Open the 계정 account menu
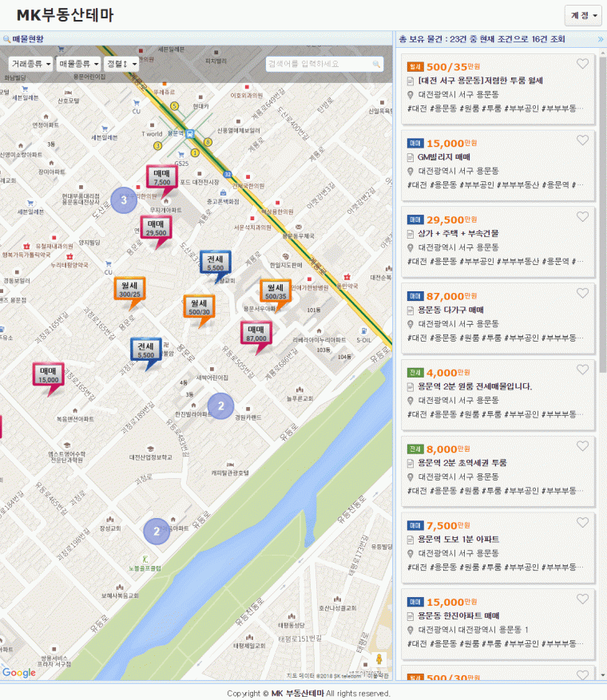 (x=583, y=16)
